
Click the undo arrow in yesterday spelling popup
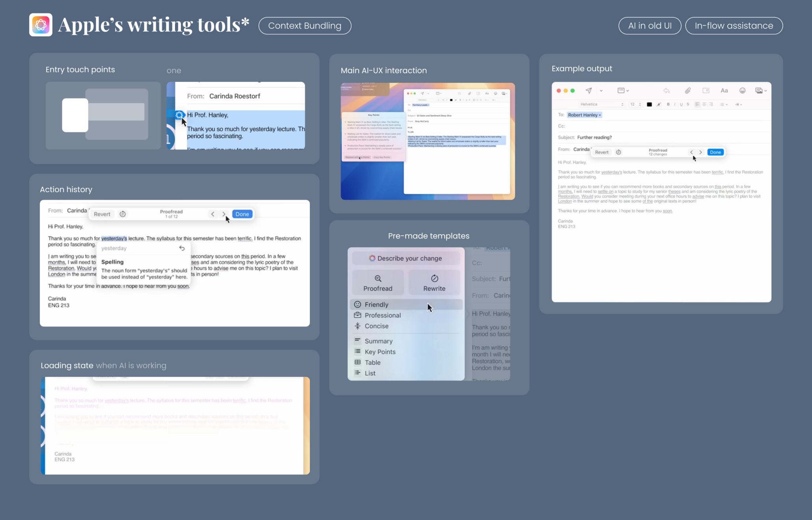point(182,248)
